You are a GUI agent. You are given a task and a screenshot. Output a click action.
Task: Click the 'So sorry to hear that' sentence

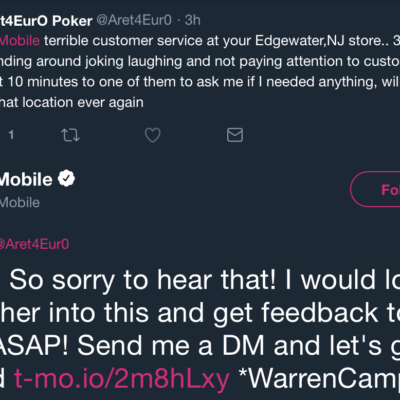click(x=142, y=280)
